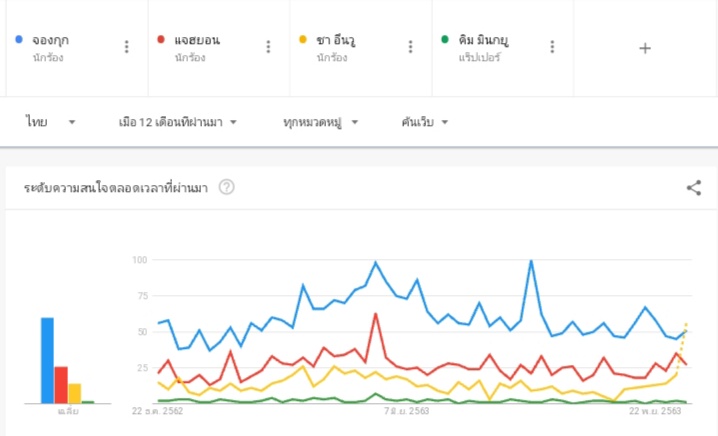Share the interest over time chart

(694, 188)
